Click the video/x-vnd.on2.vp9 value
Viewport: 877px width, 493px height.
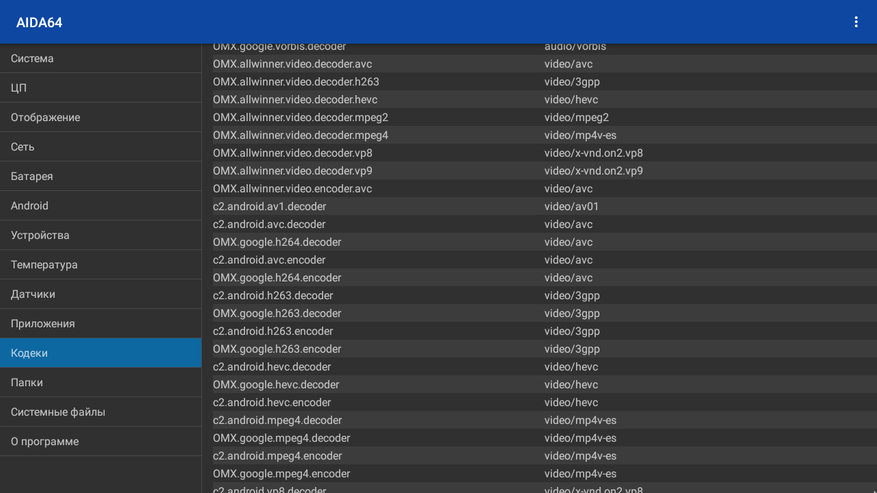[593, 171]
